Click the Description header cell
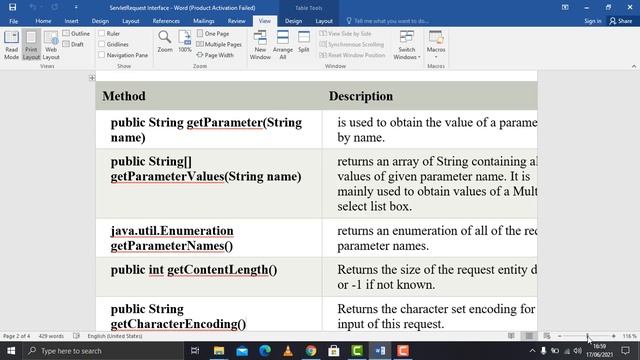The image size is (640, 360). pos(430,96)
